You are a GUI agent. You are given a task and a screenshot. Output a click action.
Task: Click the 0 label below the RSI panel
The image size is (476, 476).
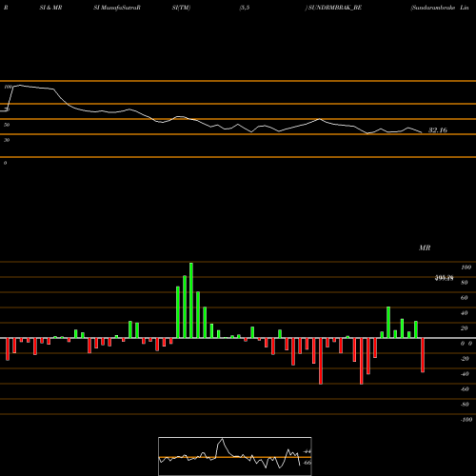(5, 163)
